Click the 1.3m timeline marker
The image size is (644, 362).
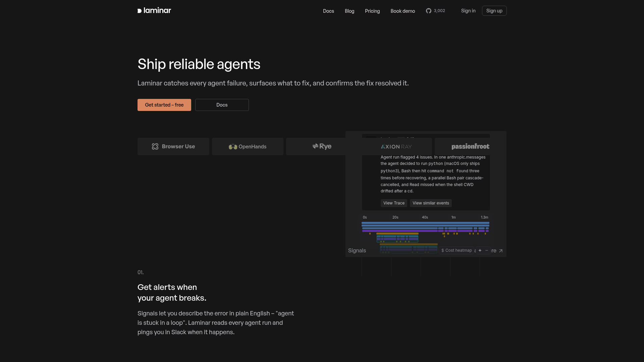pos(484,217)
